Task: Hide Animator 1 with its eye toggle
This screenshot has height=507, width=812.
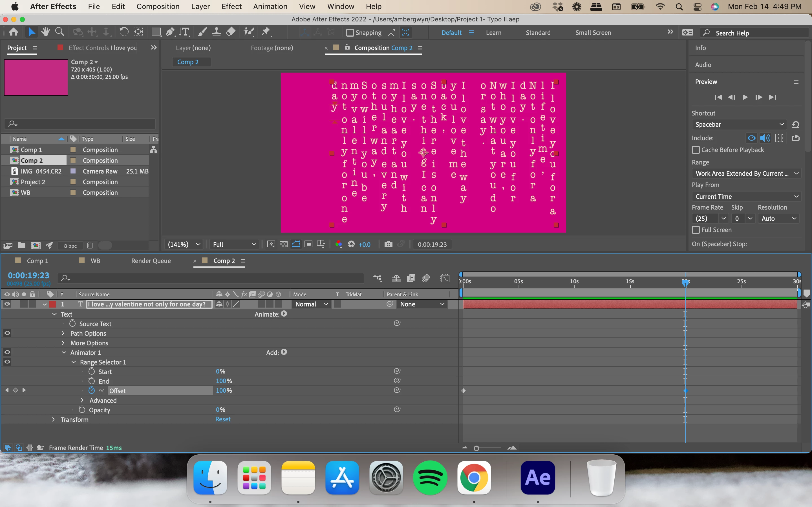Action: (7, 352)
